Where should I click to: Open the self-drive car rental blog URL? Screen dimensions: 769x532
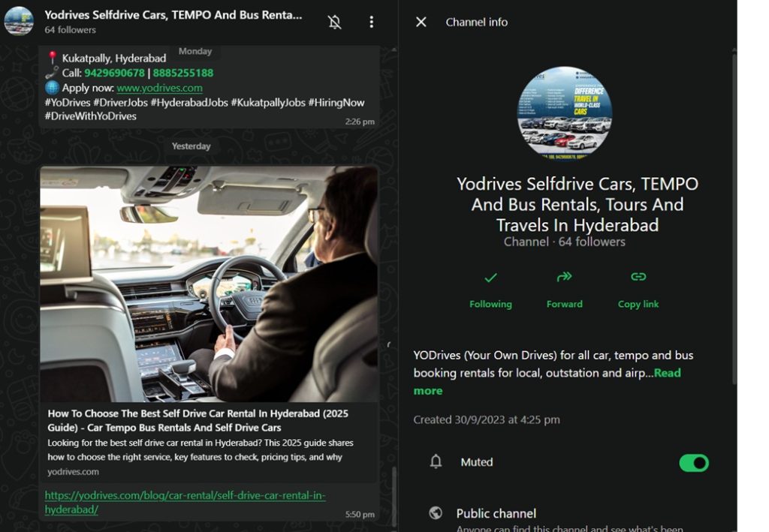(185, 502)
